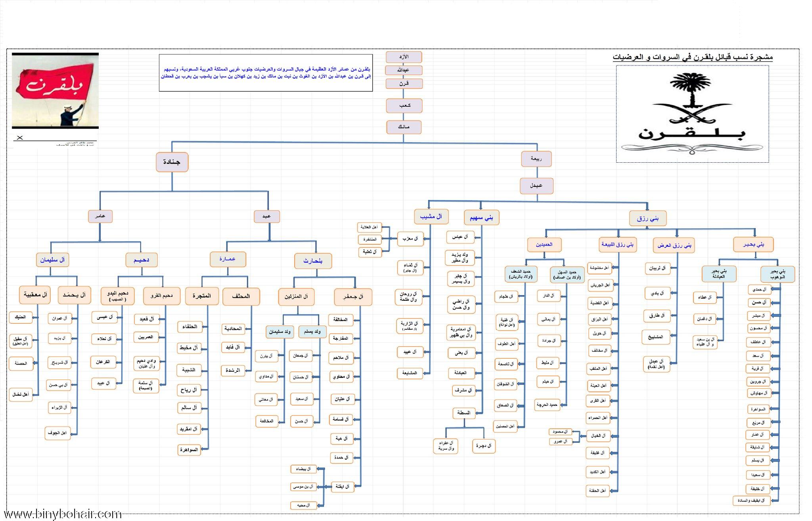Click the عامر node under جنادة
The width and height of the screenshot is (812, 521).
tap(100, 216)
